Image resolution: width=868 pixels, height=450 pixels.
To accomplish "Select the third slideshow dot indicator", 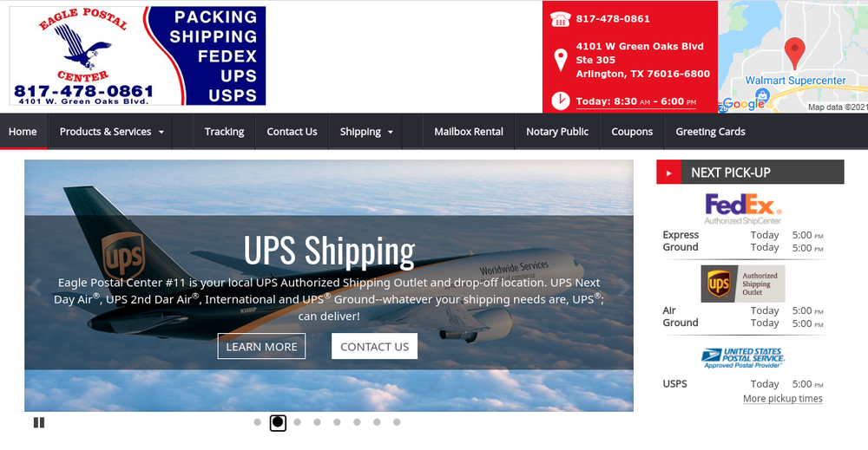I will coord(297,422).
